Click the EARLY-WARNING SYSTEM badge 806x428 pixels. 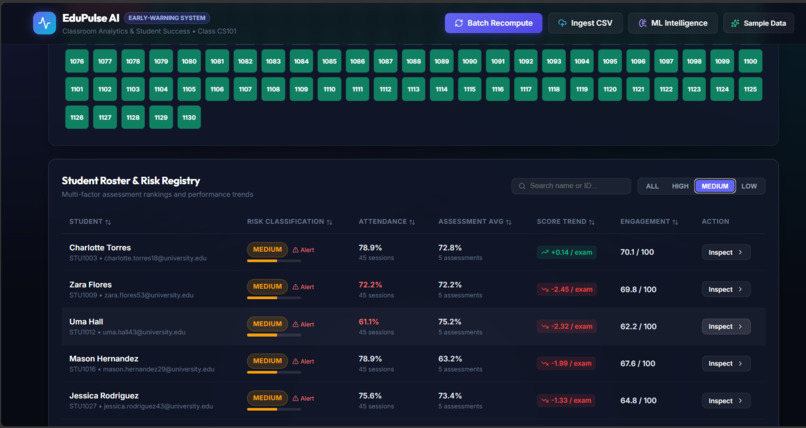click(x=167, y=18)
